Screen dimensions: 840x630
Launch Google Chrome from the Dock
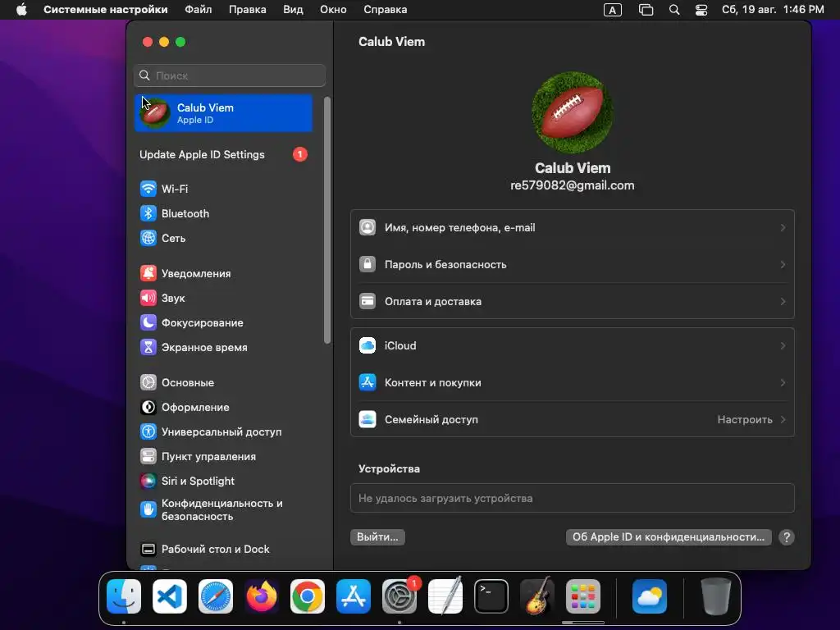point(308,596)
